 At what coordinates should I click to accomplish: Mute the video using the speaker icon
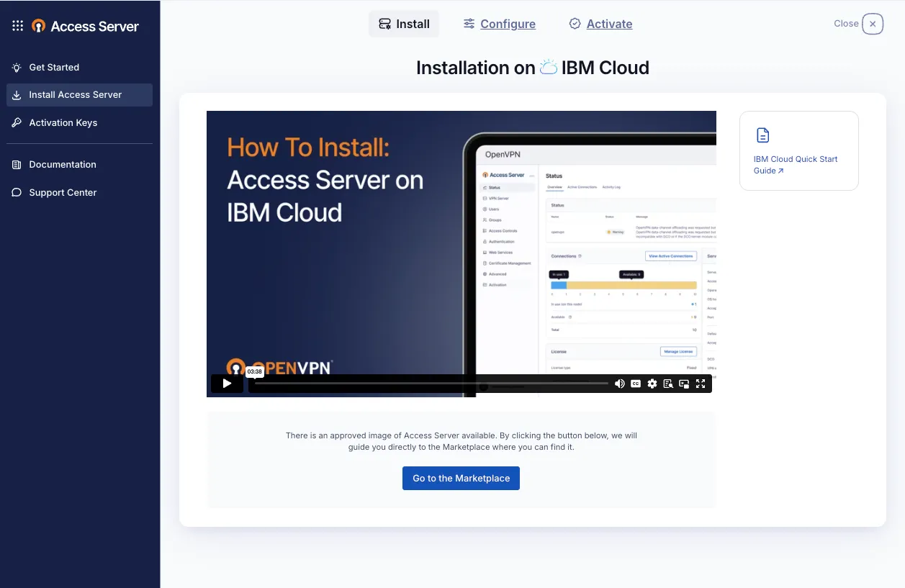tap(619, 384)
